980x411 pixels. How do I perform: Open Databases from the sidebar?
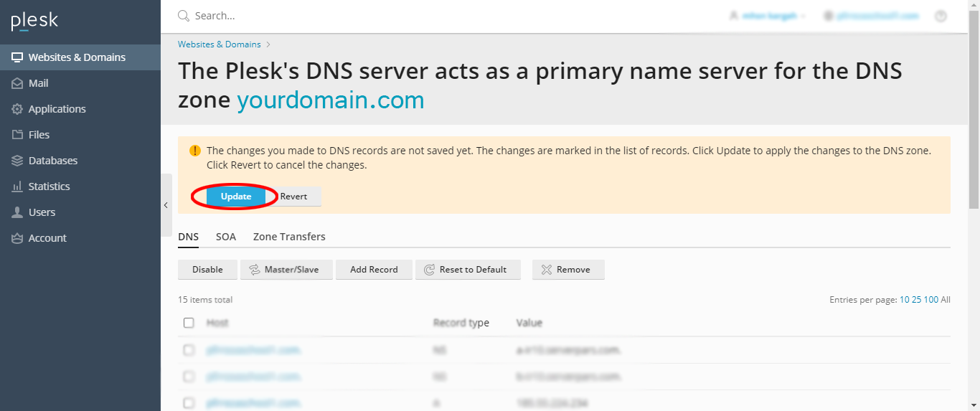click(x=80, y=161)
